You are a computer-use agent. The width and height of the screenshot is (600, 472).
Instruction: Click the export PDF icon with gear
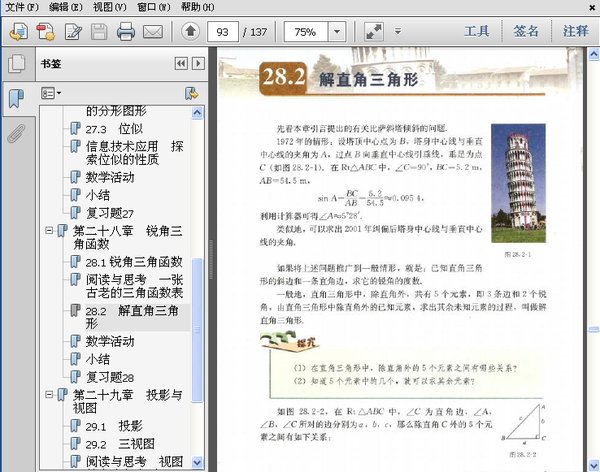(x=46, y=32)
